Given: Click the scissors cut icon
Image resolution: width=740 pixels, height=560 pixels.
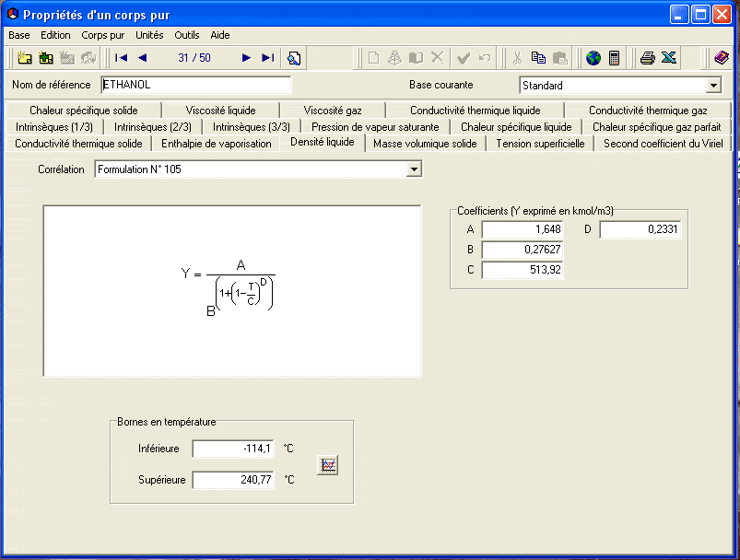Looking at the screenshot, I should point(517,58).
